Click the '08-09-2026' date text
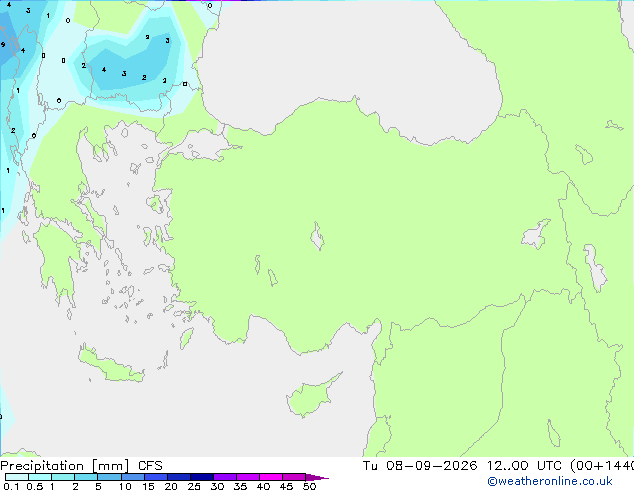 click(431, 466)
